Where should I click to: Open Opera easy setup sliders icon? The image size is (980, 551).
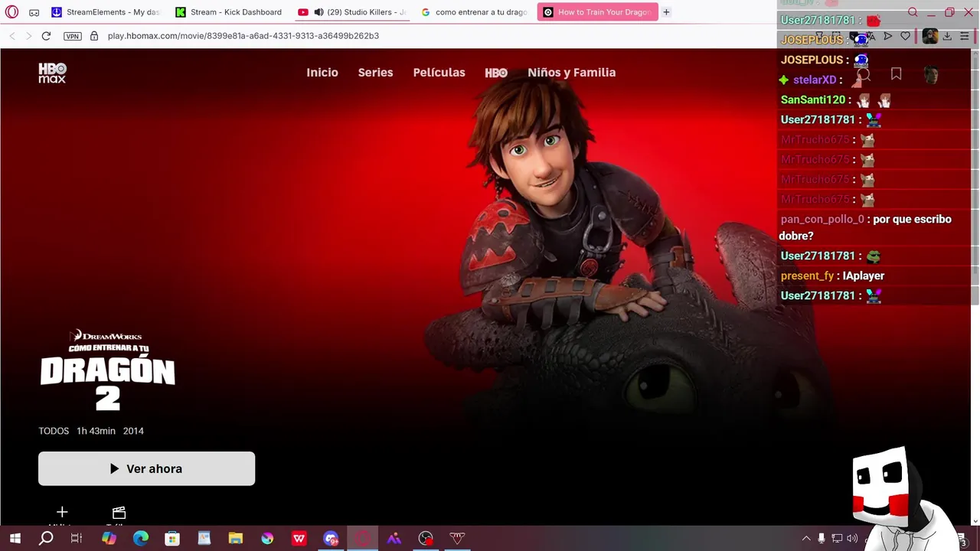tap(965, 36)
